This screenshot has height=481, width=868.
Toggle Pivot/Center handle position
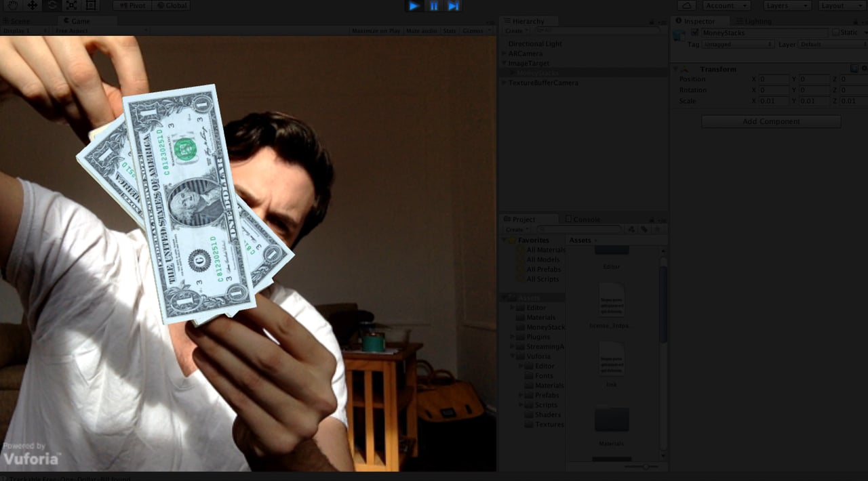coord(132,5)
